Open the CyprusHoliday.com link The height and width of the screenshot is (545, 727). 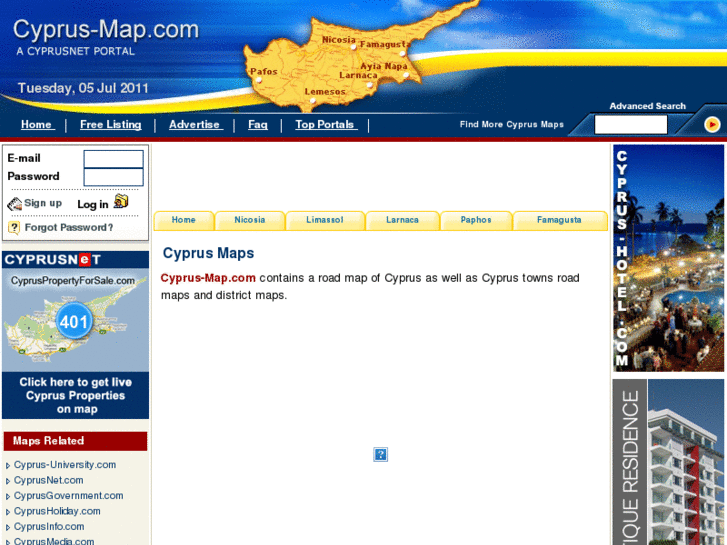tap(57, 511)
